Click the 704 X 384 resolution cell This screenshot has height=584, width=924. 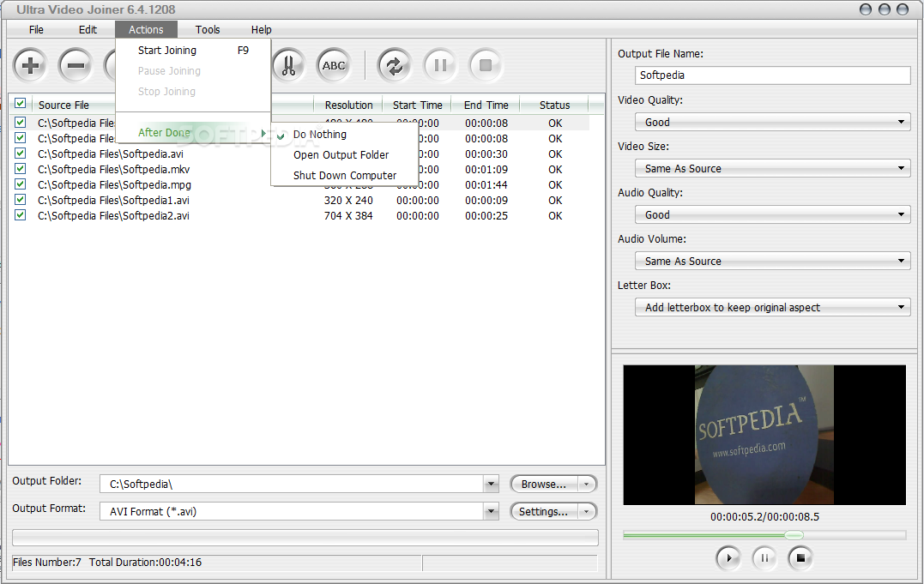[x=348, y=216]
